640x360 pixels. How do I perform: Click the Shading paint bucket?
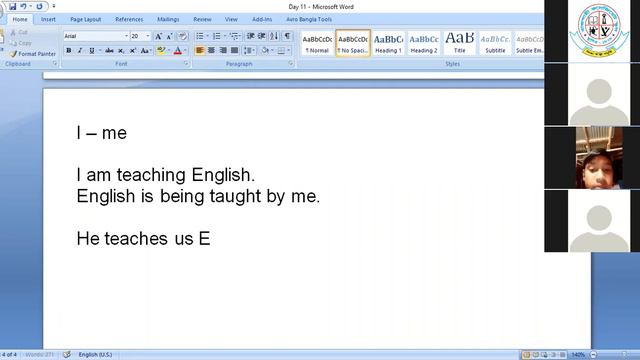pos(265,51)
